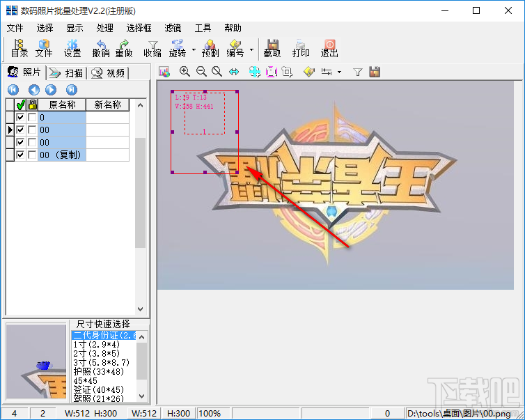This screenshot has width=525, height=420.
Task: Open 设置 settings from the toolbar
Action: pos(72,48)
